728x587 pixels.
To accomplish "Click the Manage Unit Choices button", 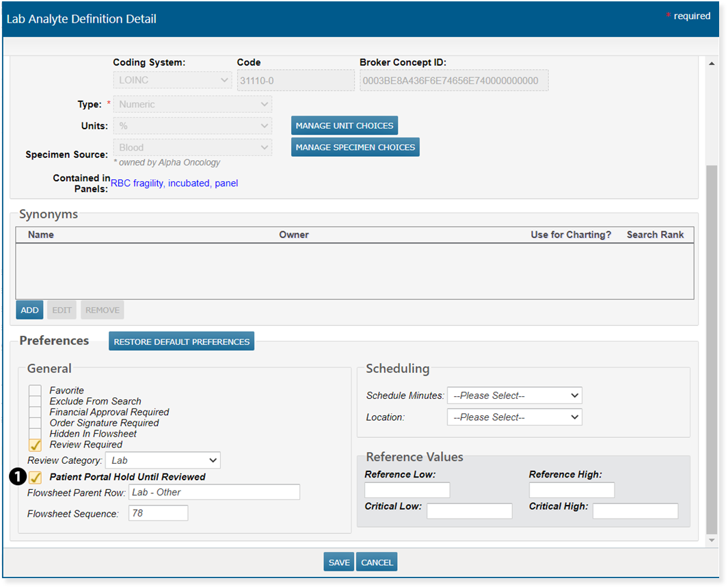I will (345, 126).
